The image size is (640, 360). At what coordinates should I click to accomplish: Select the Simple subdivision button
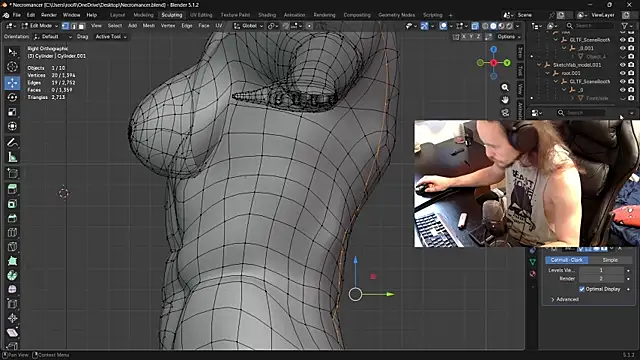610,260
